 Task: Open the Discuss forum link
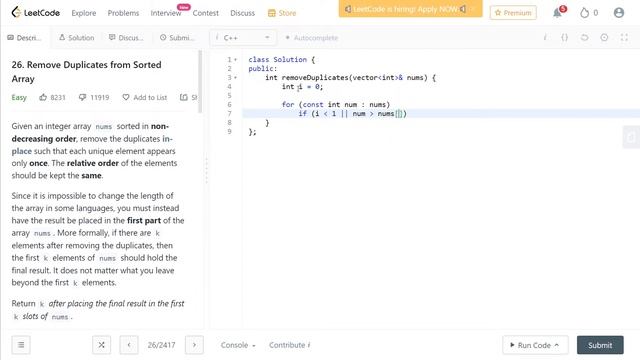[242, 13]
